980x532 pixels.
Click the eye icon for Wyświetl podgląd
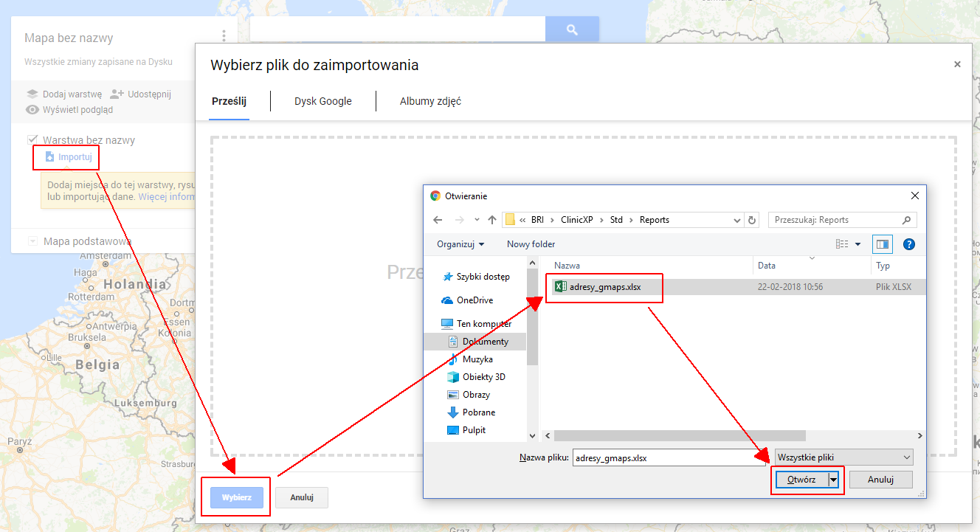click(x=32, y=110)
